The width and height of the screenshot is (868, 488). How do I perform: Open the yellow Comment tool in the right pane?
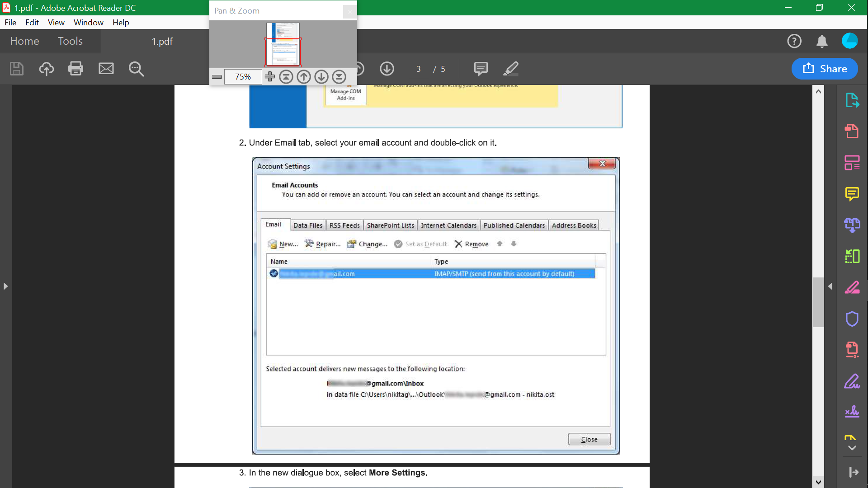852,194
